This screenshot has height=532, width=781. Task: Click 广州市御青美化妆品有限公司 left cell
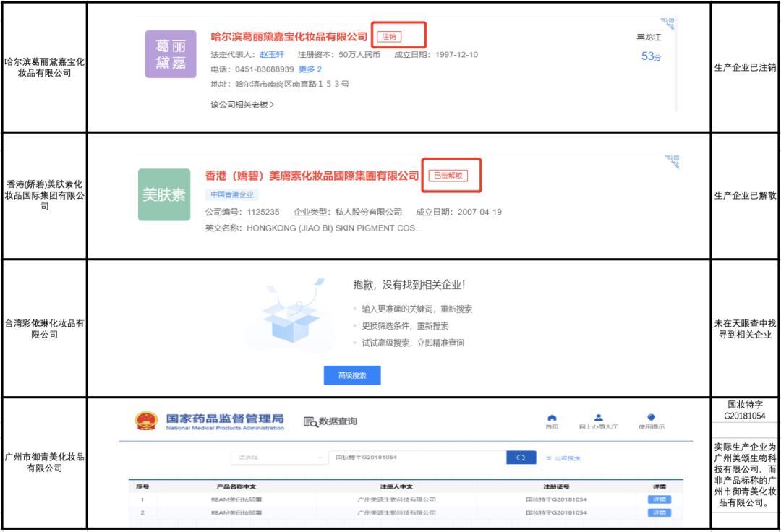(45, 463)
